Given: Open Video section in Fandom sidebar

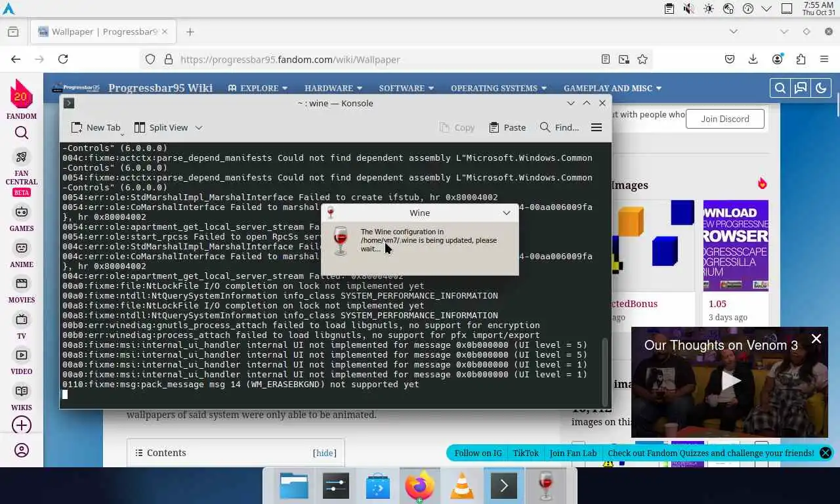Looking at the screenshot, I should tap(22, 362).
